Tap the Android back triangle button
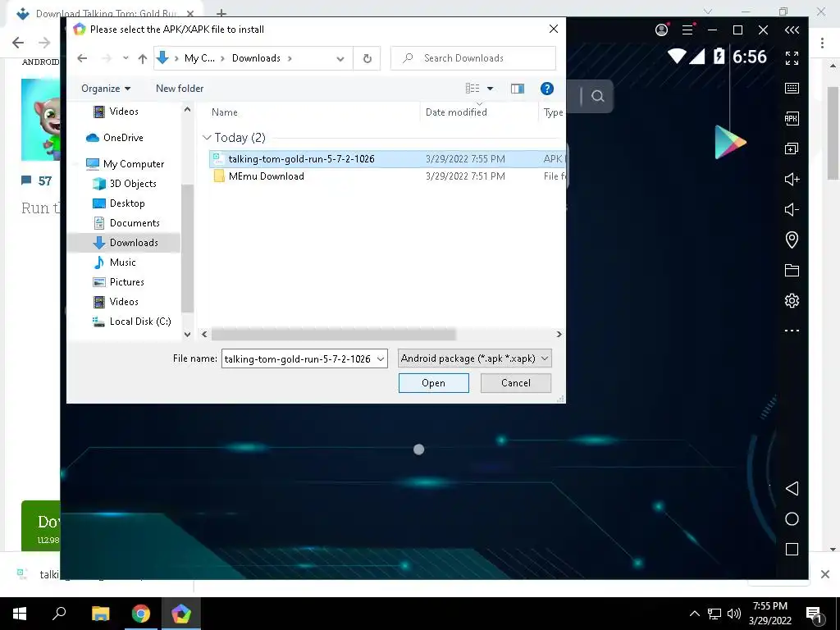 [x=792, y=489]
